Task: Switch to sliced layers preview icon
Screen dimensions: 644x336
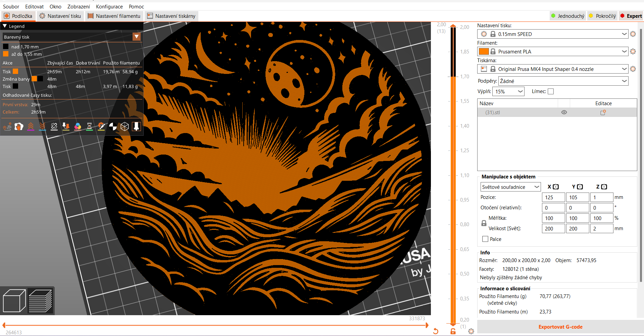Action: click(40, 301)
